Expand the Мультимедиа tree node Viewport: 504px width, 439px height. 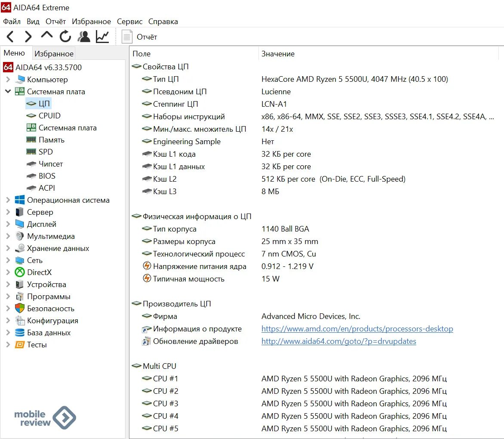[x=8, y=236]
